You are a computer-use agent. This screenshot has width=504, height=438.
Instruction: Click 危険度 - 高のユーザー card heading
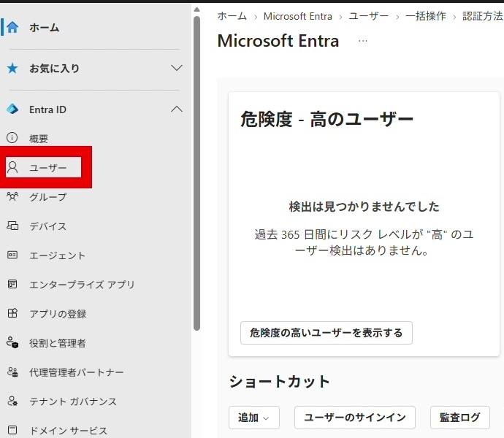pyautogui.click(x=327, y=119)
